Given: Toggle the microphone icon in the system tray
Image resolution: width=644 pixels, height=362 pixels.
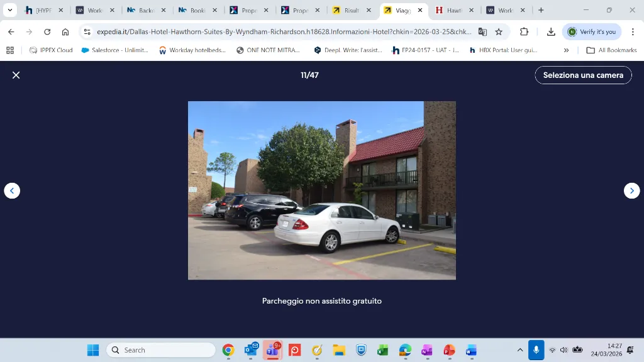Looking at the screenshot, I should (x=536, y=349).
